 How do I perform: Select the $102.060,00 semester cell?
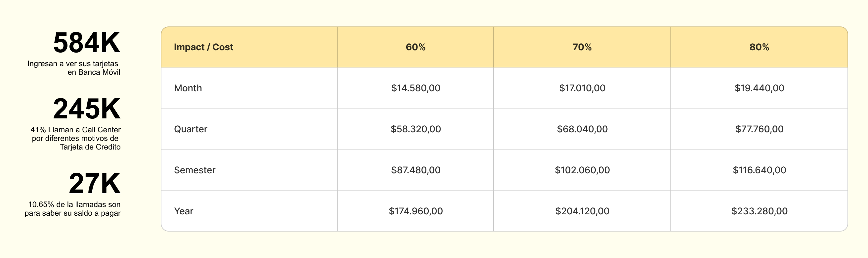click(x=582, y=170)
